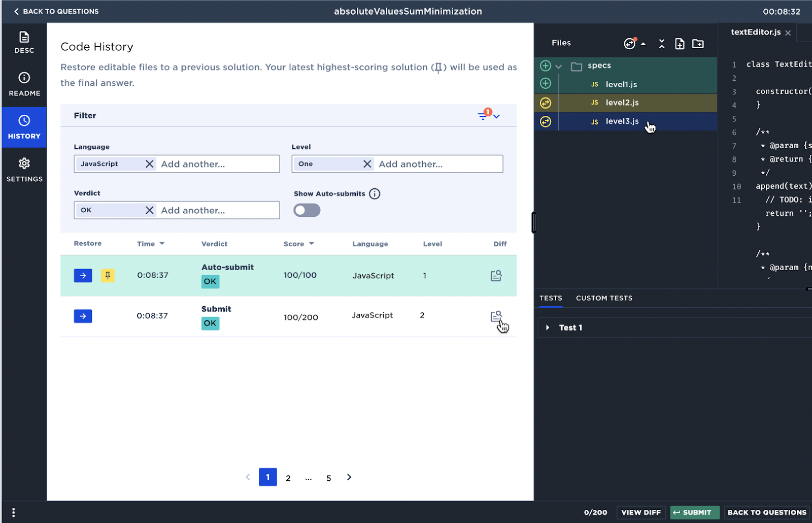Click the panel divider resize handle
This screenshot has height=523, width=812.
pos(534,222)
